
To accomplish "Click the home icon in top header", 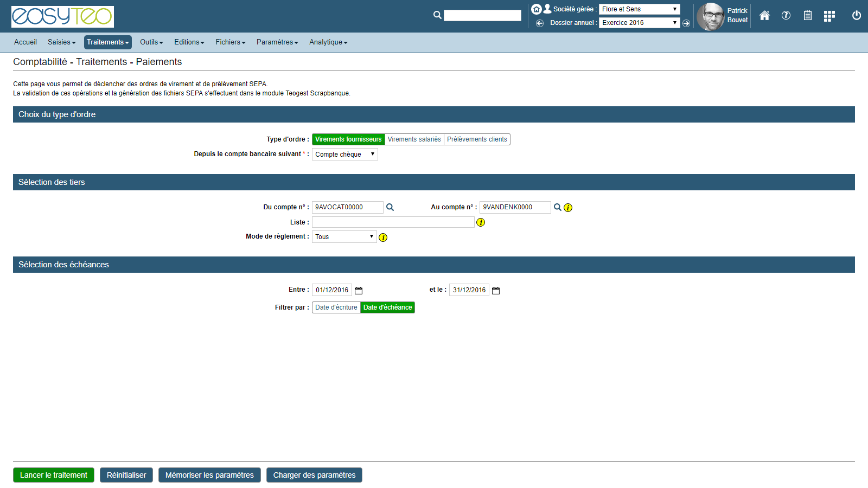I will [764, 16].
